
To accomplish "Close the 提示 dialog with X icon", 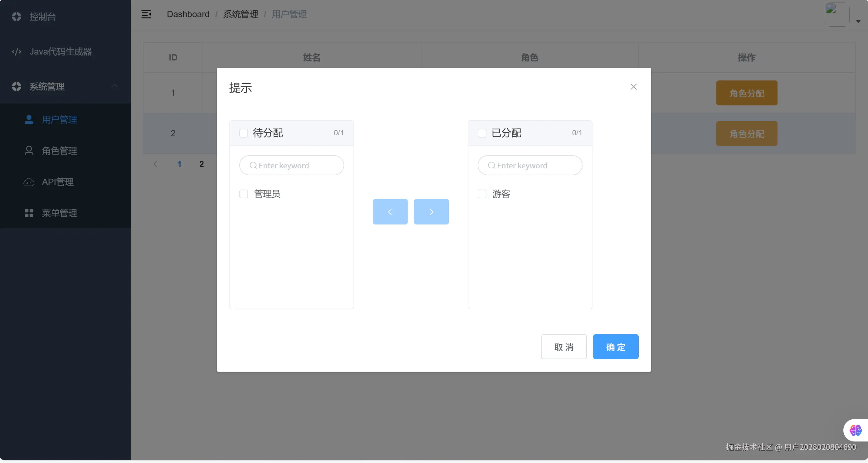I will 633,87.
